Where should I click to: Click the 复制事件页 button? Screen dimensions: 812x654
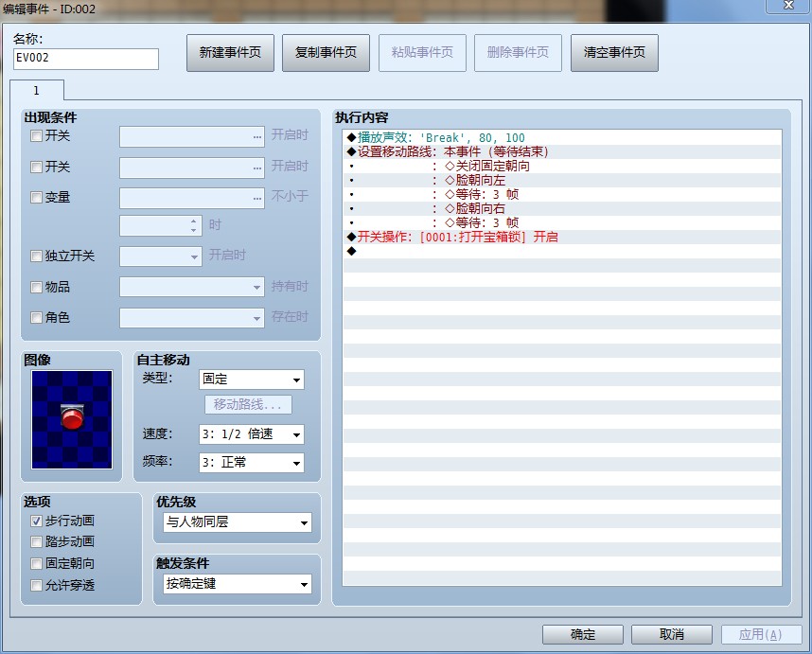(326, 53)
